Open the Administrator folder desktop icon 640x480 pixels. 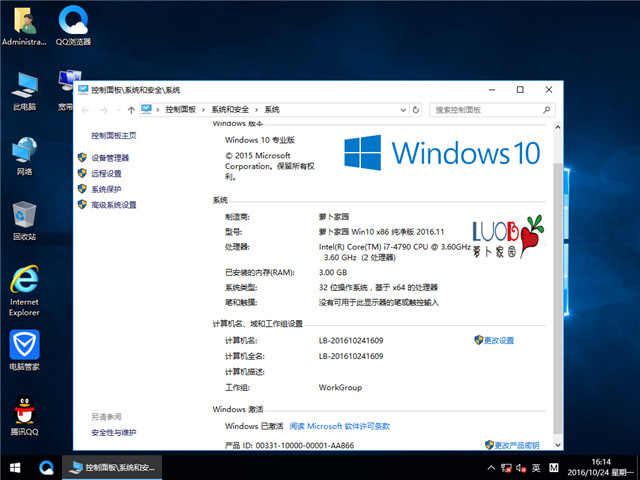(x=24, y=26)
